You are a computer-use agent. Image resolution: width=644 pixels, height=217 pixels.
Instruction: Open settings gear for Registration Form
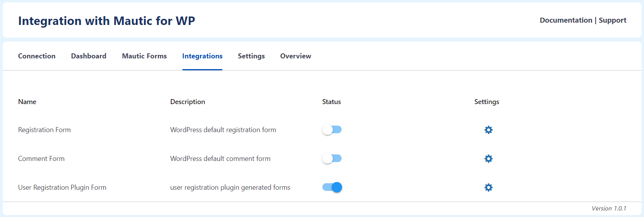click(488, 130)
